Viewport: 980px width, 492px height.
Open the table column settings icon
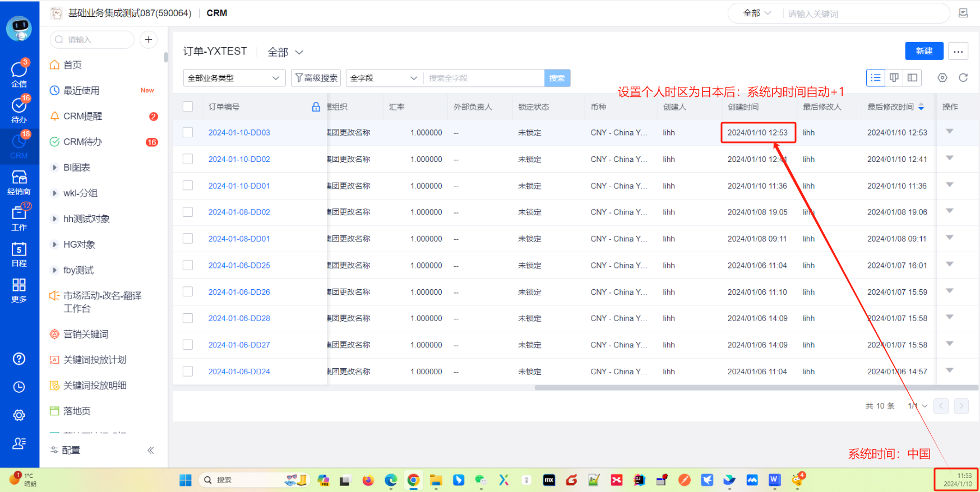pyautogui.click(x=942, y=78)
